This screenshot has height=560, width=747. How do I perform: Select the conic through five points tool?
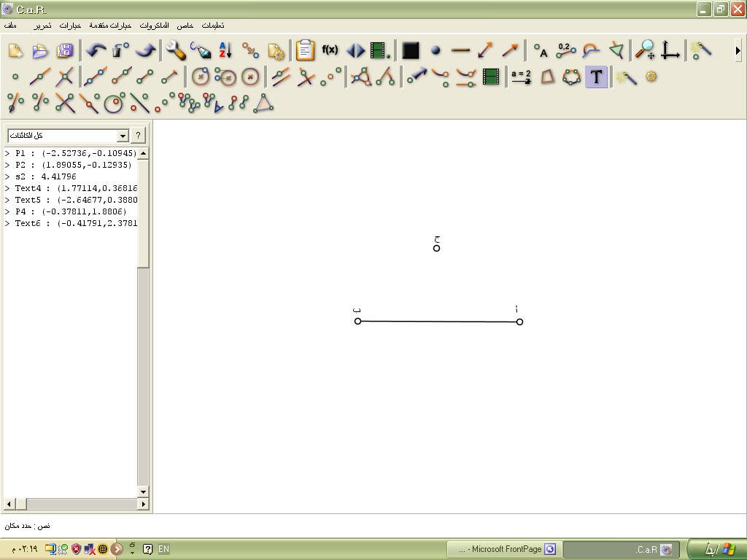571,77
